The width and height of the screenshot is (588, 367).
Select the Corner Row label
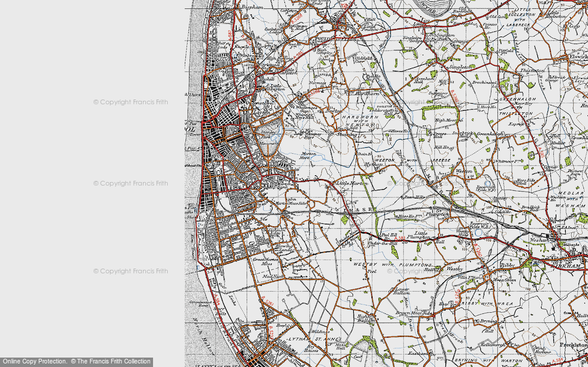[x=552, y=168]
